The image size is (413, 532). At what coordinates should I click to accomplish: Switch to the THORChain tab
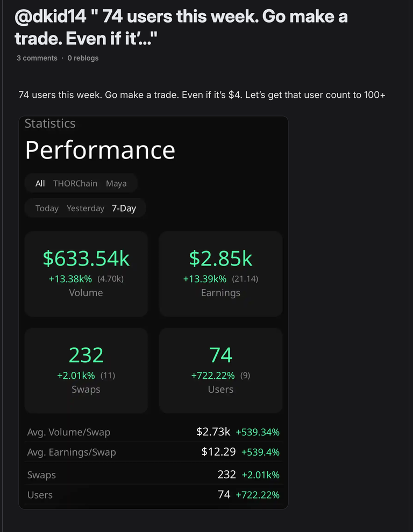pyautogui.click(x=75, y=183)
